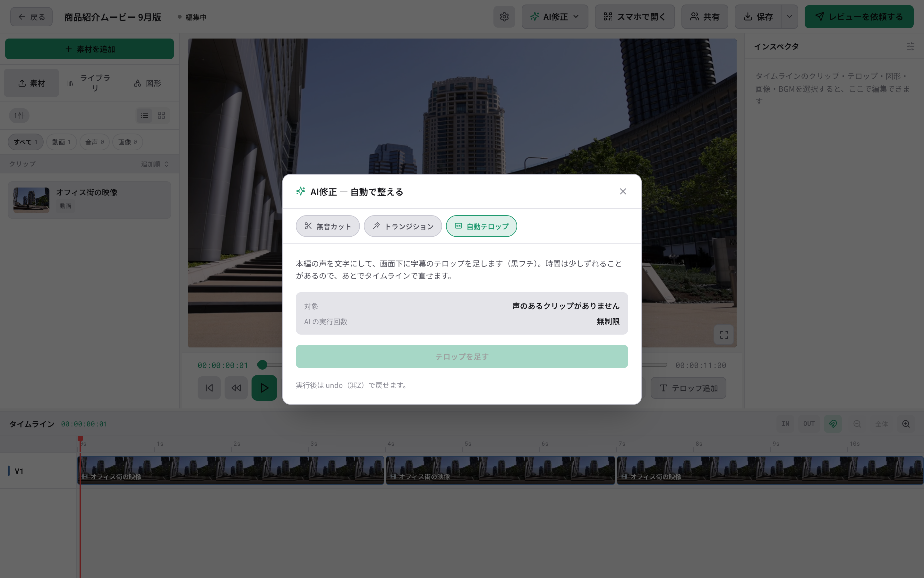The image size is (924, 578).
Task: Select grid view icon in clip panel
Action: [x=161, y=116]
